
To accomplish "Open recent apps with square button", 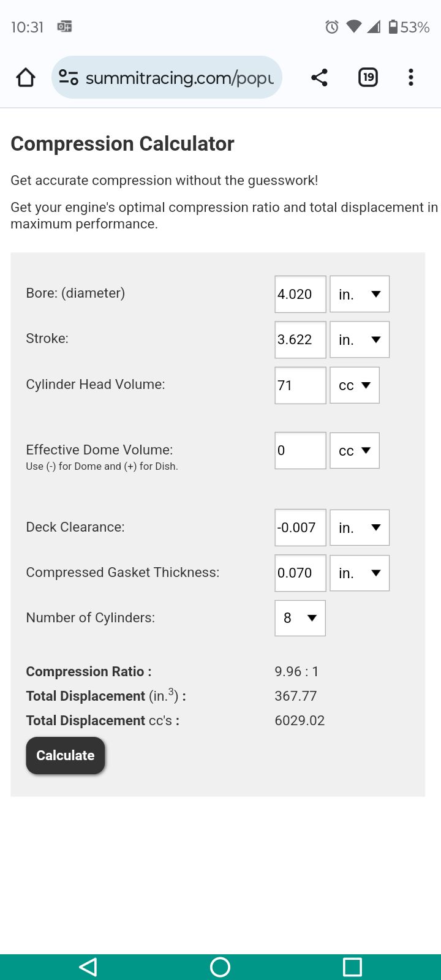I will pos(352,967).
